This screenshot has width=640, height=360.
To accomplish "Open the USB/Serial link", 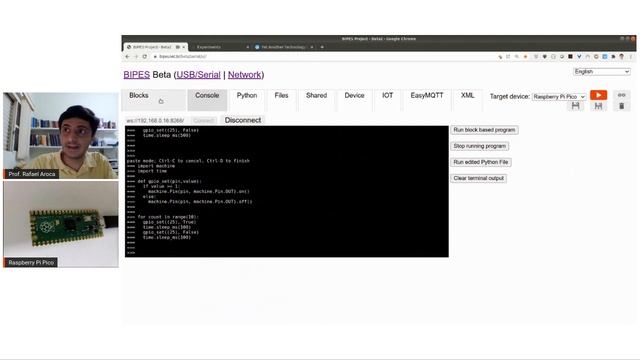I will click(198, 75).
